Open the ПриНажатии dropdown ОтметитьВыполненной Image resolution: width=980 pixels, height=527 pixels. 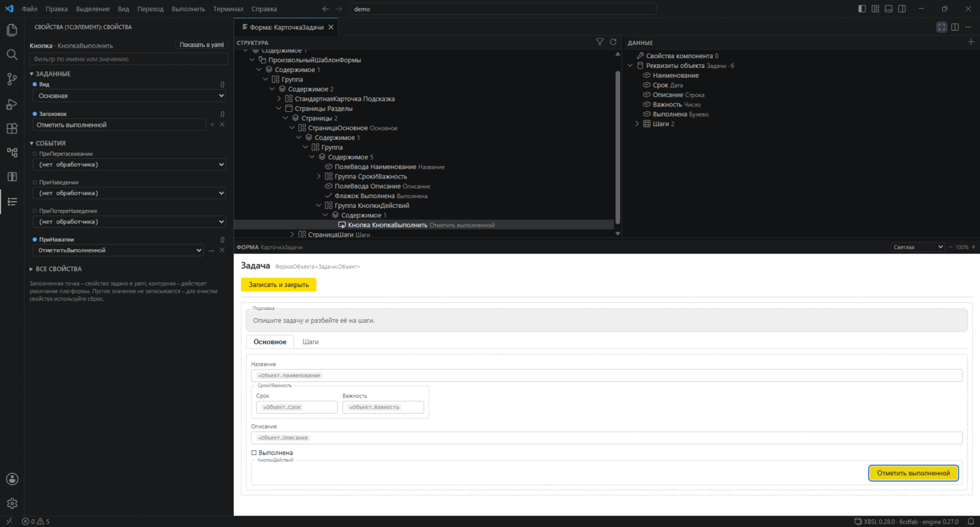[x=118, y=250]
